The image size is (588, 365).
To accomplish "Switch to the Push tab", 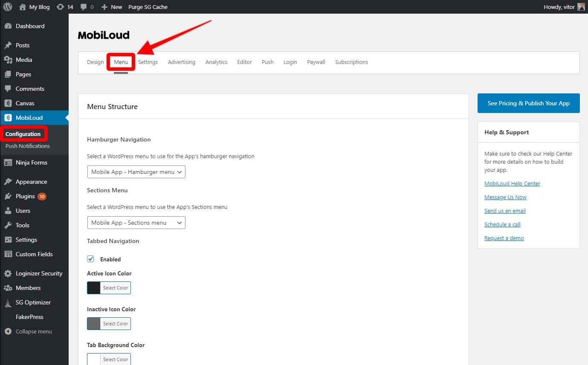I will pyautogui.click(x=268, y=62).
